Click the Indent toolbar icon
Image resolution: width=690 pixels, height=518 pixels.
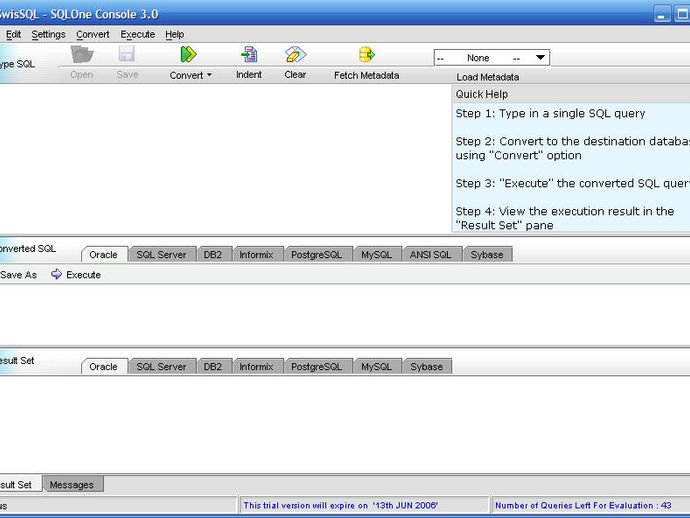tap(249, 55)
